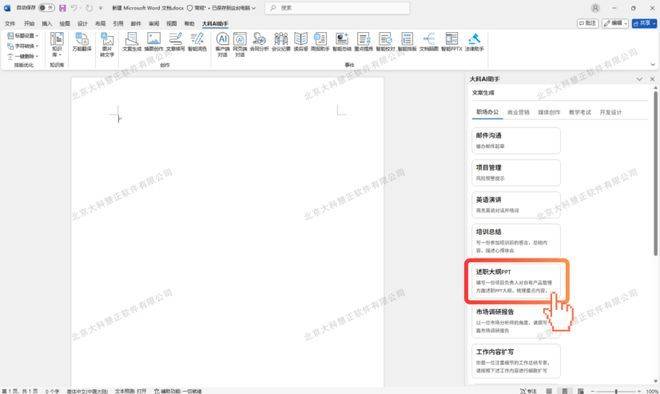Open the 编辑 editing mode dropdown
This screenshot has width=660, height=394.
point(615,23)
